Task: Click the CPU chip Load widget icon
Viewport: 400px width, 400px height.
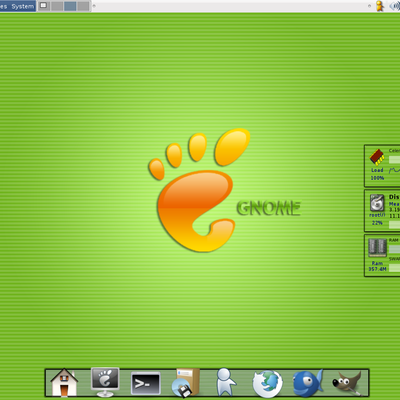Action: [377, 157]
